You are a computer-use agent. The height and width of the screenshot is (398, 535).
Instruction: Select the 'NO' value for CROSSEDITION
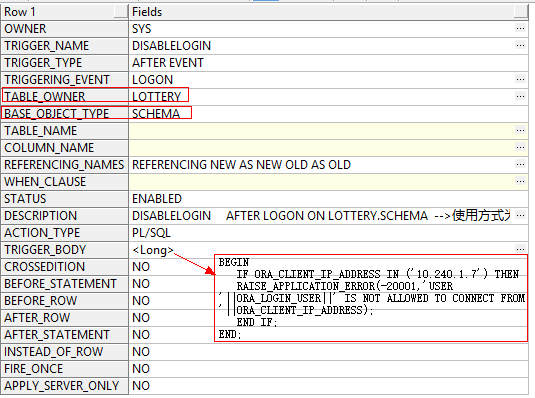(x=141, y=267)
